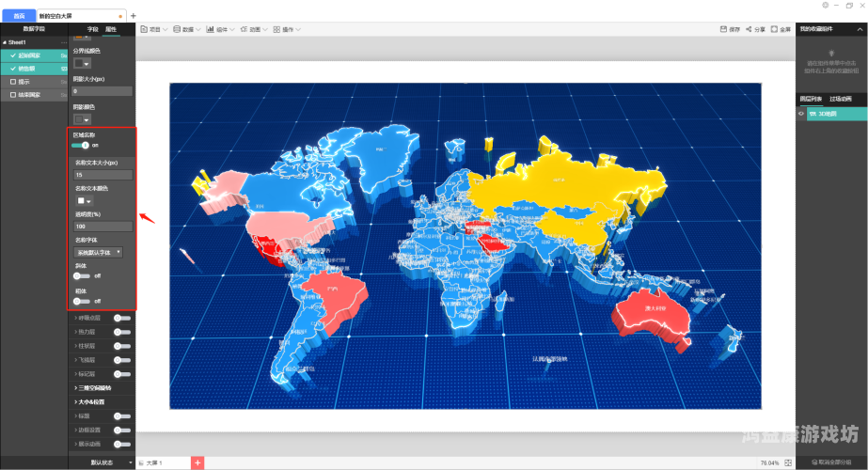Click the fit-to-screen icon beside zoom percentage
868x470 pixels.
788,462
